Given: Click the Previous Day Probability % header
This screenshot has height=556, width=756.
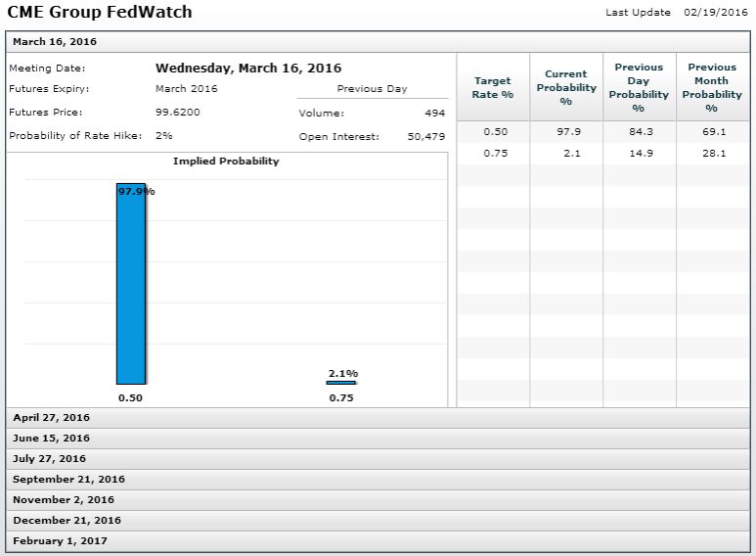Looking at the screenshot, I should pos(639,87).
